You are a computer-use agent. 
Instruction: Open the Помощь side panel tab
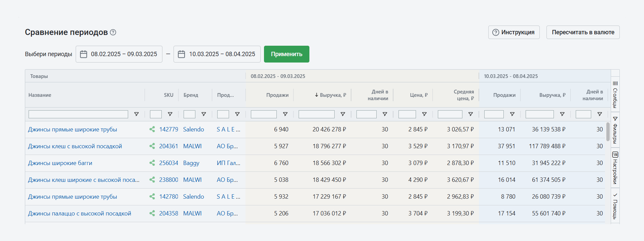615,206
